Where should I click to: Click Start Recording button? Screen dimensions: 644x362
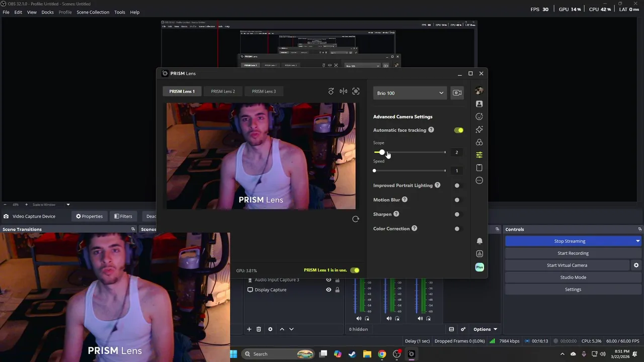[x=573, y=253]
